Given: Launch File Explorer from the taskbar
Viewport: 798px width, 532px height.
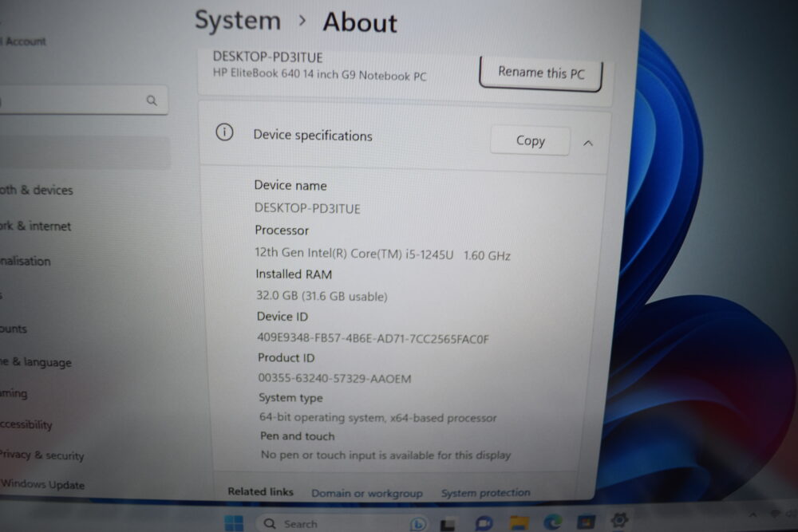Looking at the screenshot, I should click(x=519, y=522).
